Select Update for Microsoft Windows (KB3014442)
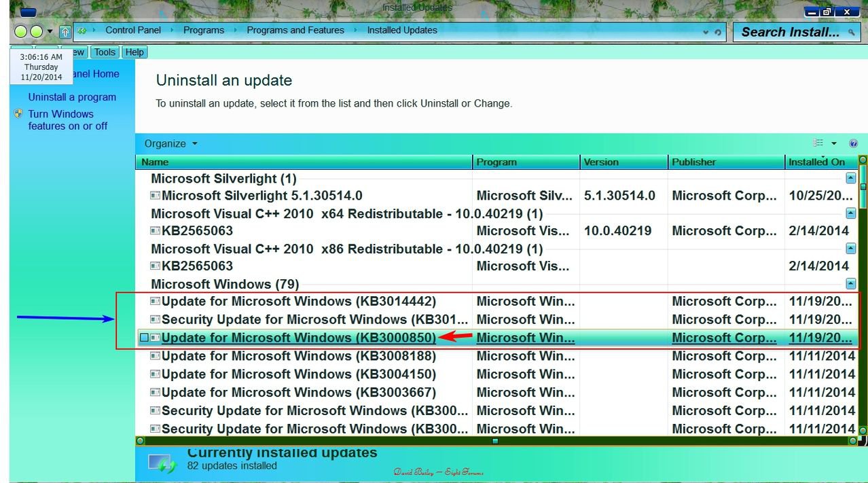 tap(299, 301)
